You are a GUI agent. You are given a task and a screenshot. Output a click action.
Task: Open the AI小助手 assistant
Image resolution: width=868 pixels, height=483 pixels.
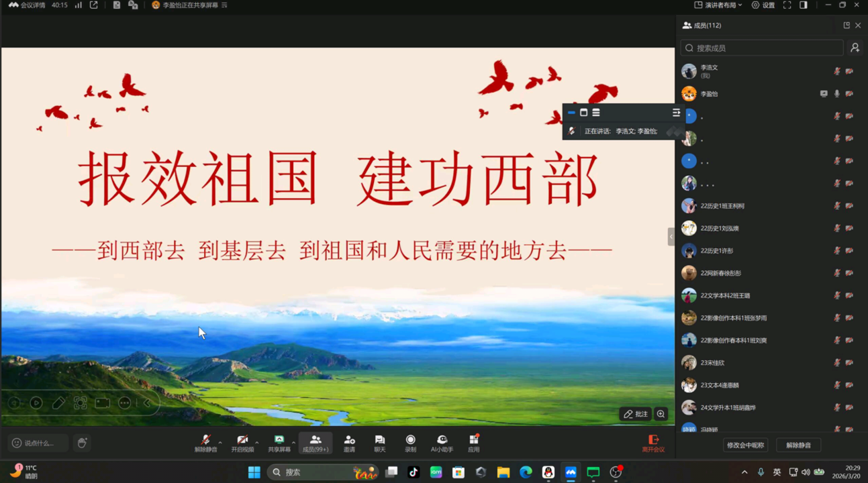pyautogui.click(x=442, y=443)
